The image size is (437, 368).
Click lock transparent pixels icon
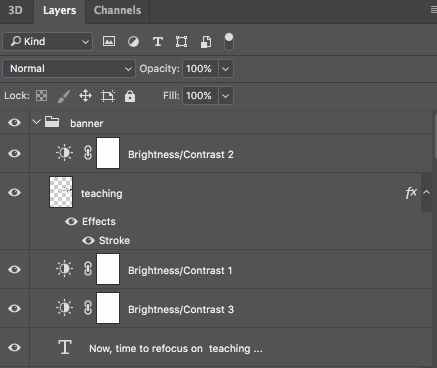[x=41, y=96]
